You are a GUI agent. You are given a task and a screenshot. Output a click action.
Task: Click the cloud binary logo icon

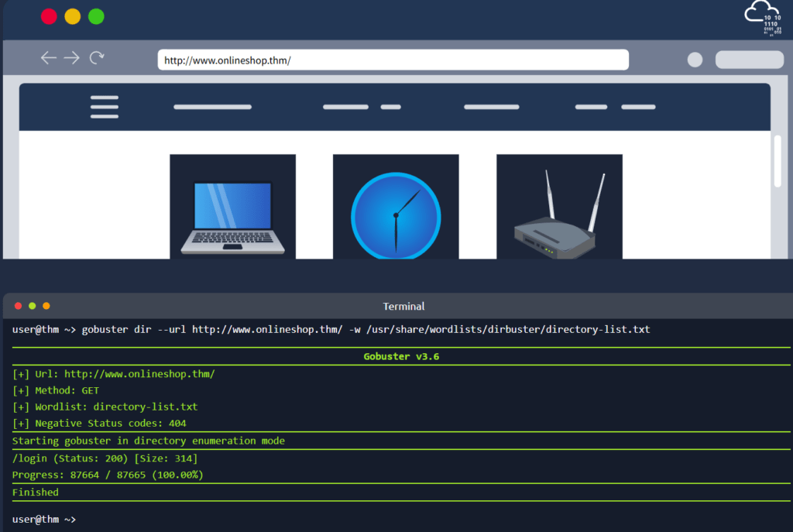[x=762, y=19]
